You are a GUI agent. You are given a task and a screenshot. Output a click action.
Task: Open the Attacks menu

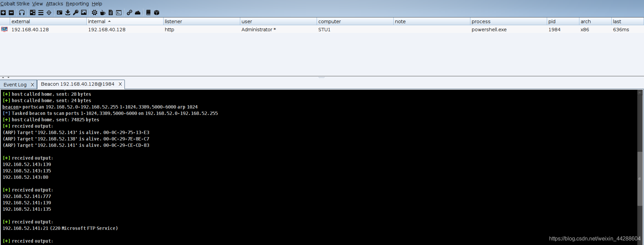(55, 4)
